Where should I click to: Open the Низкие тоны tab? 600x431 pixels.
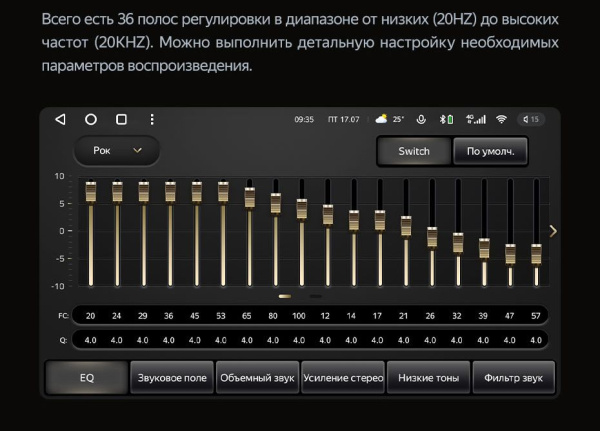pyautogui.click(x=427, y=378)
